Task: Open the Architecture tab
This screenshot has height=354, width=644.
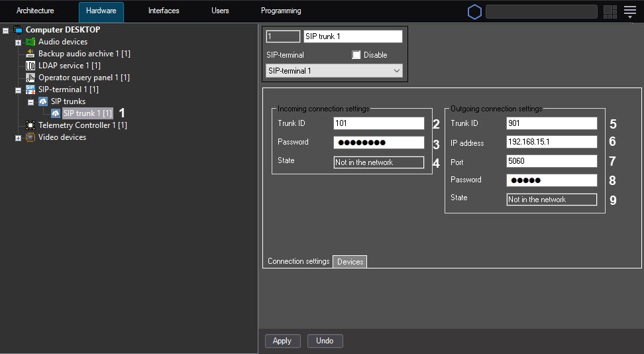Action: [x=35, y=11]
